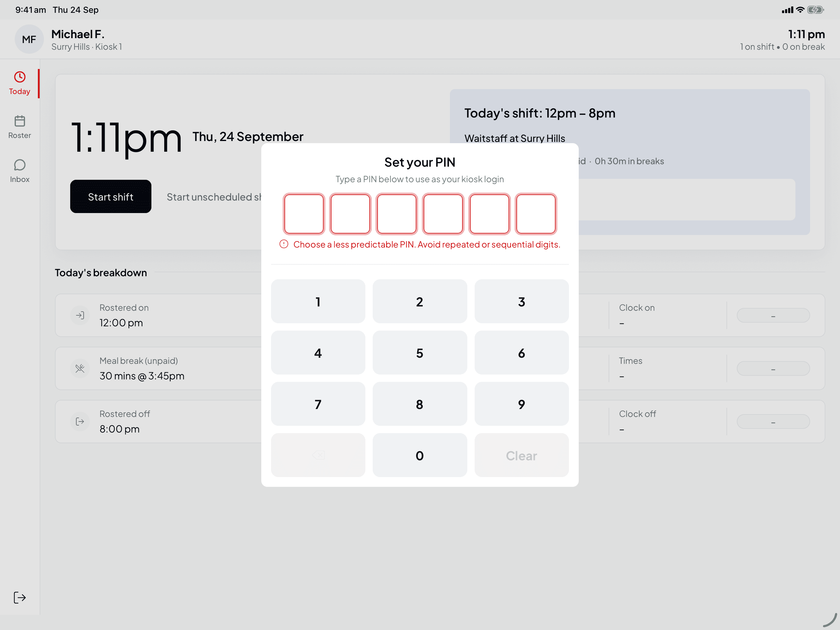Click the 'Surry Hills · Kiosk 1' location text

[87, 47]
